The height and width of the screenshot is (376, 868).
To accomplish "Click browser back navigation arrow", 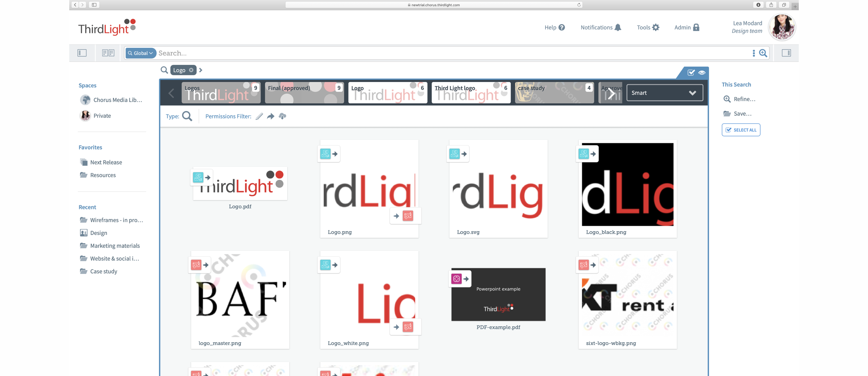I will 75,5.
